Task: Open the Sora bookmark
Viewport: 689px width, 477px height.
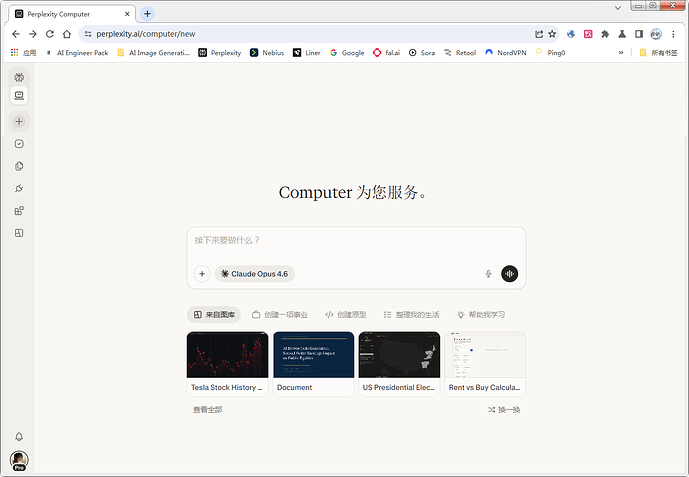Action: click(422, 53)
